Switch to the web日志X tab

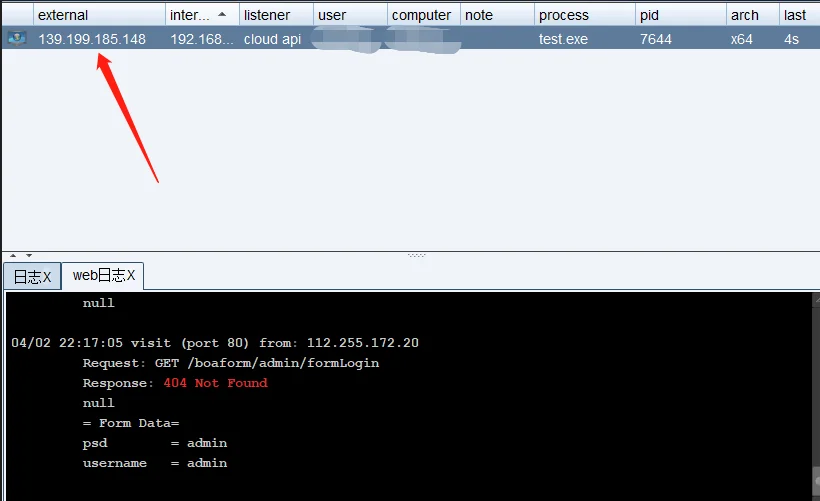(103, 276)
